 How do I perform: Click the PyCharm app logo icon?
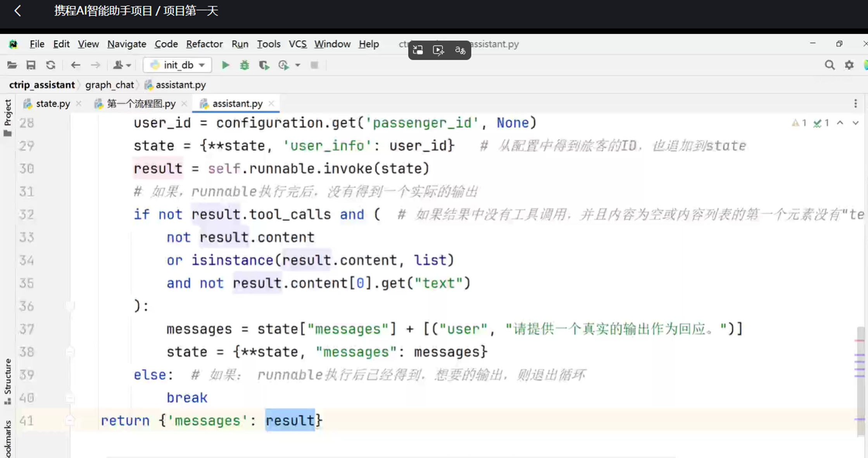point(13,44)
